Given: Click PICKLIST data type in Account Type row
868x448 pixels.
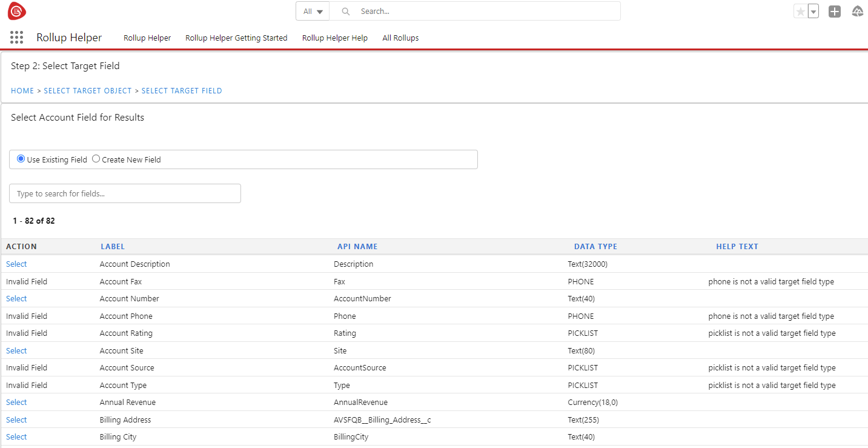Looking at the screenshot, I should (x=583, y=386).
